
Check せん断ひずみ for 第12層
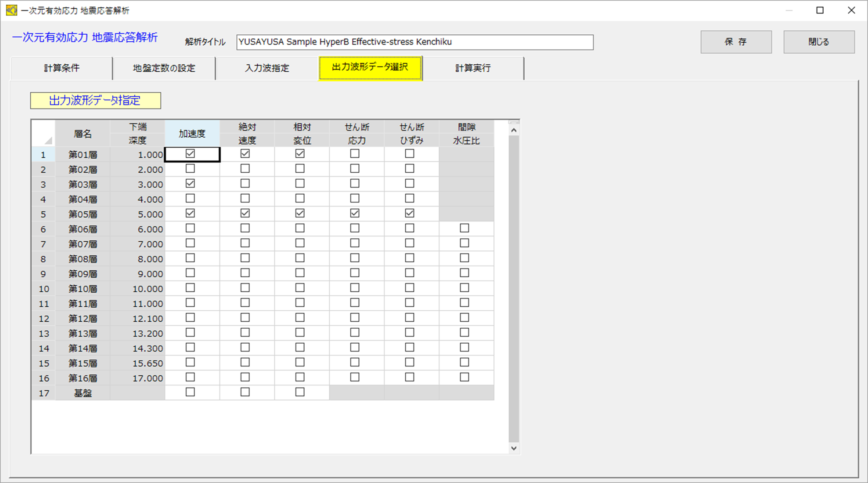(410, 318)
